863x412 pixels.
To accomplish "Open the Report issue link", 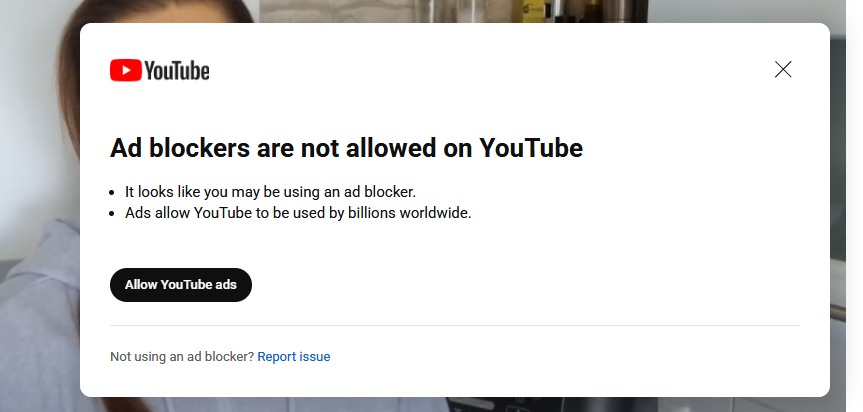I will [294, 356].
